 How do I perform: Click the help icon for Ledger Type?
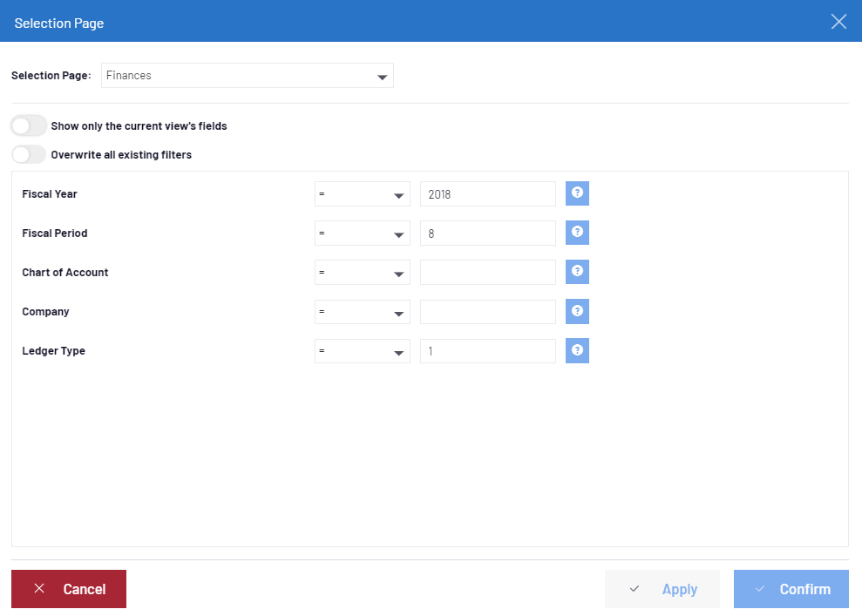click(577, 351)
